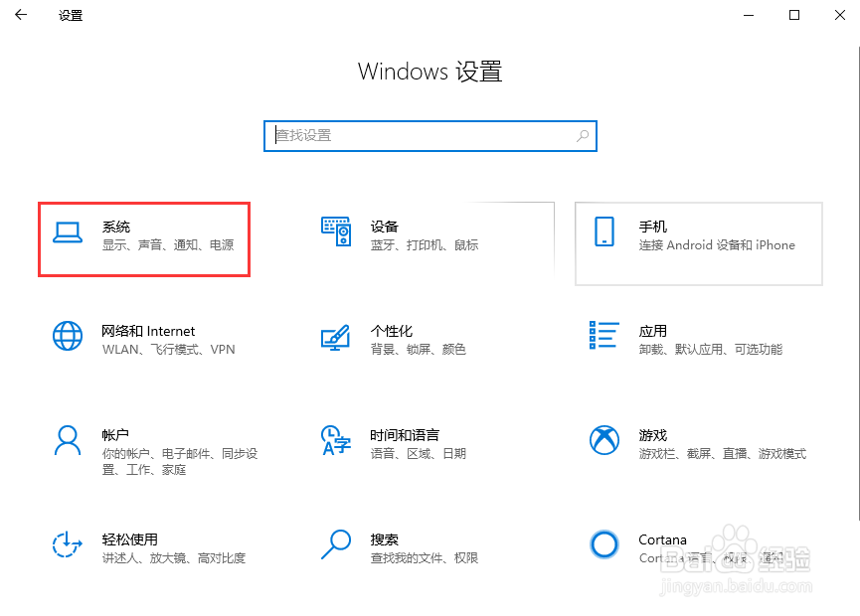The height and width of the screenshot is (616, 860).
Task: Click the dashed-circle icon for 轻松使用
Action: click(x=67, y=544)
